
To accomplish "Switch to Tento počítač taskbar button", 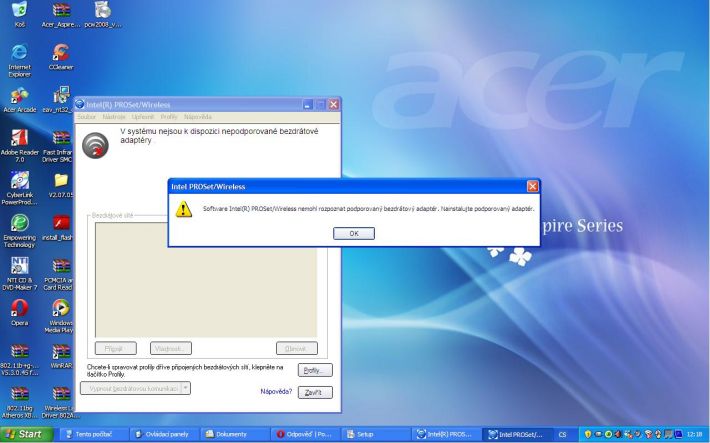I will click(x=93, y=434).
